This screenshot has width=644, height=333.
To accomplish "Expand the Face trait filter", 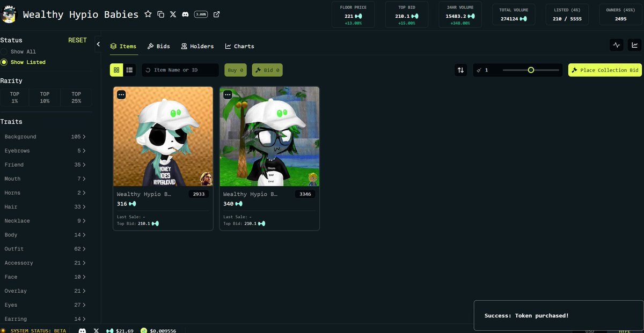I will 45,277.
